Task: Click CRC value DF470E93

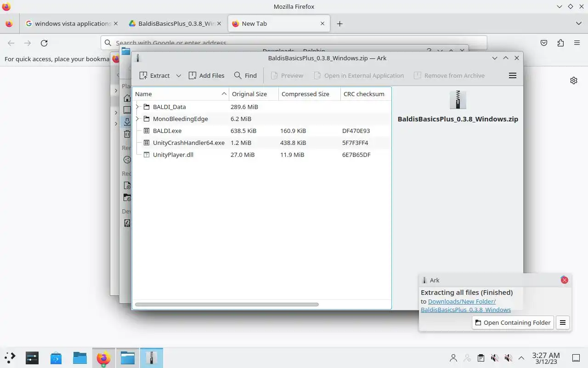Action: point(356,131)
